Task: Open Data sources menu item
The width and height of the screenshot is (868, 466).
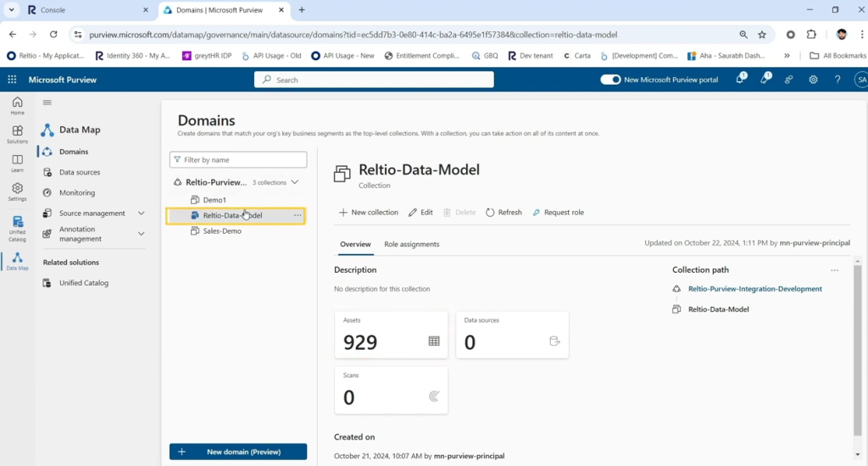Action: (80, 172)
